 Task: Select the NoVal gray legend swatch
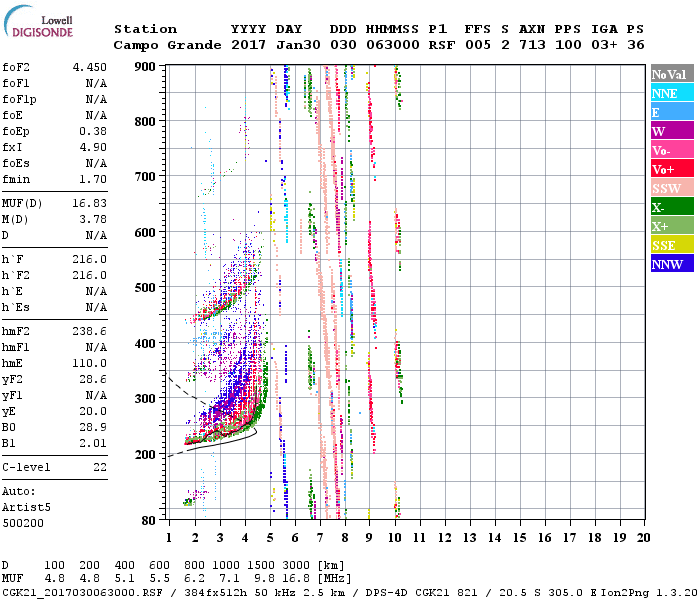671,74
